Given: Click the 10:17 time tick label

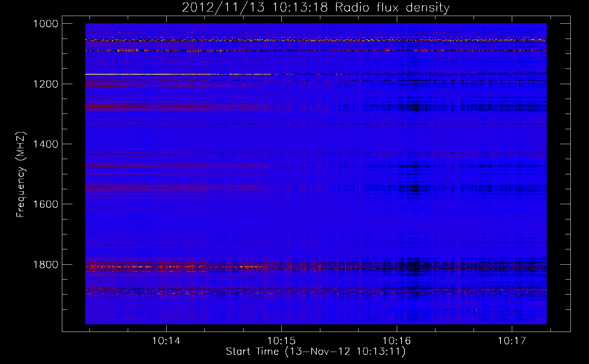Looking at the screenshot, I should tap(512, 341).
